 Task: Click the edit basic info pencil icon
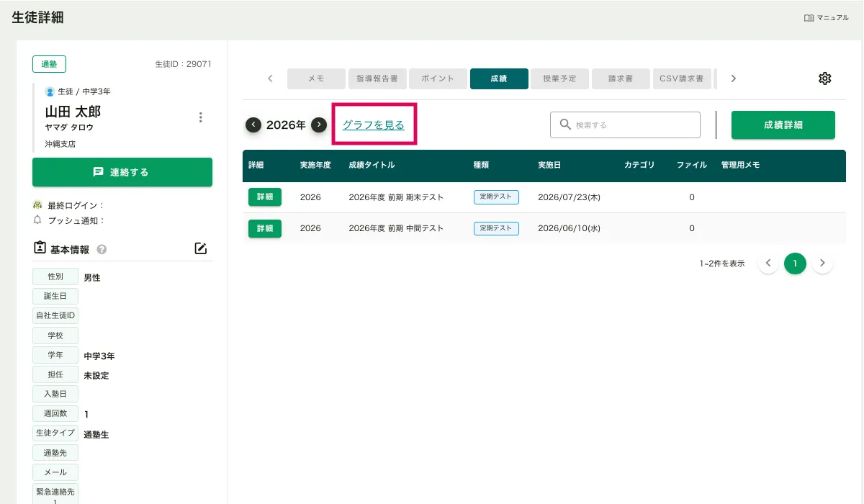click(201, 249)
